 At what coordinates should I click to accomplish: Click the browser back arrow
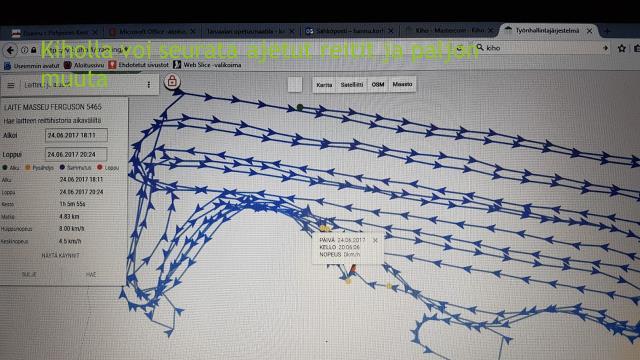coord(10,50)
